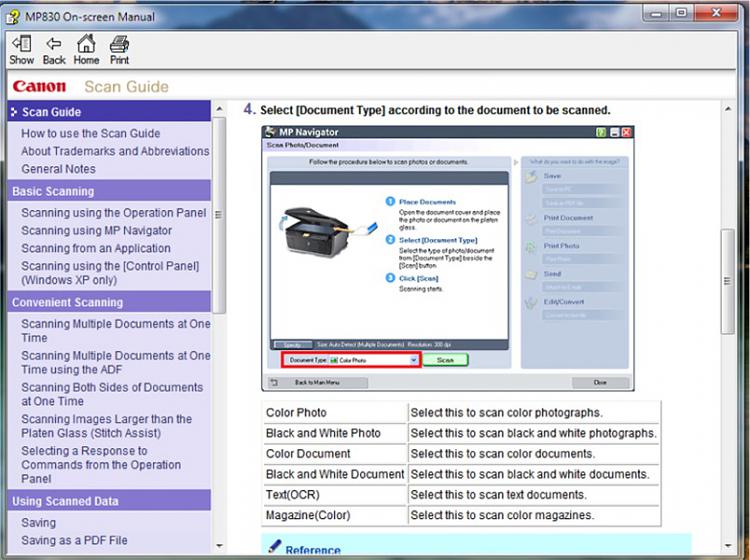This screenshot has width=750, height=560.
Task: Open How to use the Scan Guide
Action: tap(90, 133)
